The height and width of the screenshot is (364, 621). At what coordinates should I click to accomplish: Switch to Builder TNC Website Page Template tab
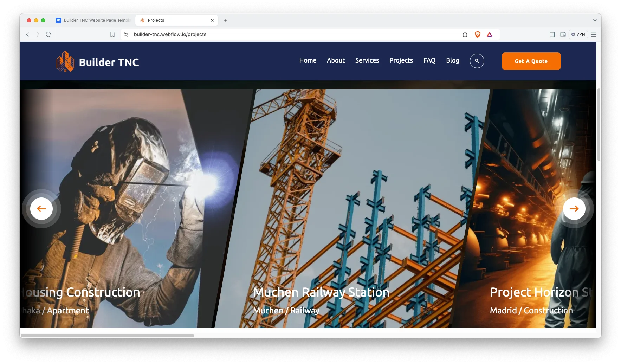tap(93, 20)
